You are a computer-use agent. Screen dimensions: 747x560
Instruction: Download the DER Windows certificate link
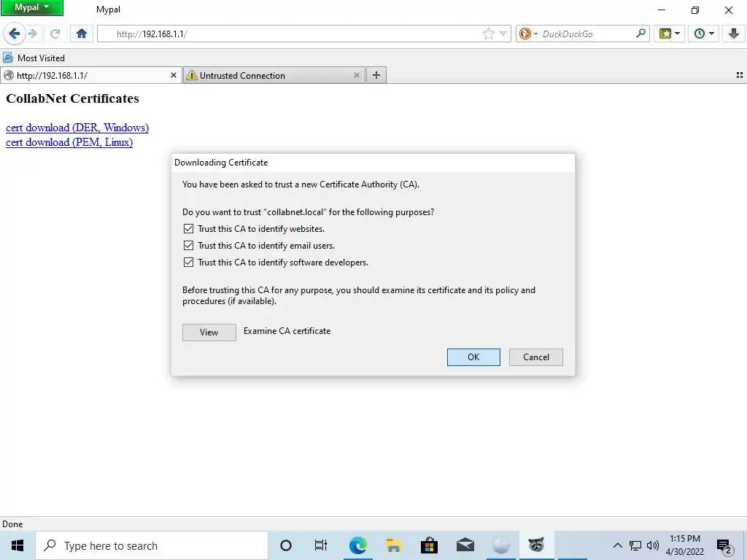coord(77,128)
